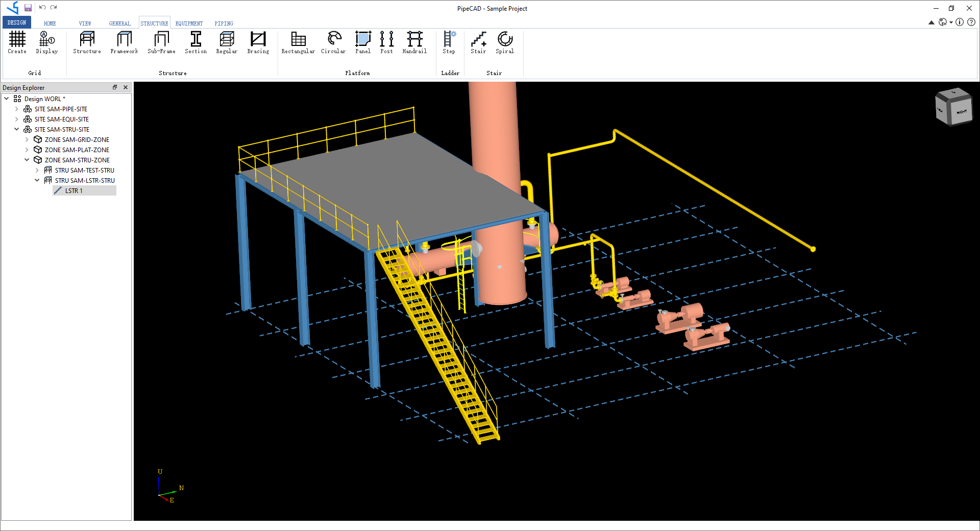Select the Circular platform tool
Screen dimensions: 980x531
click(333, 43)
